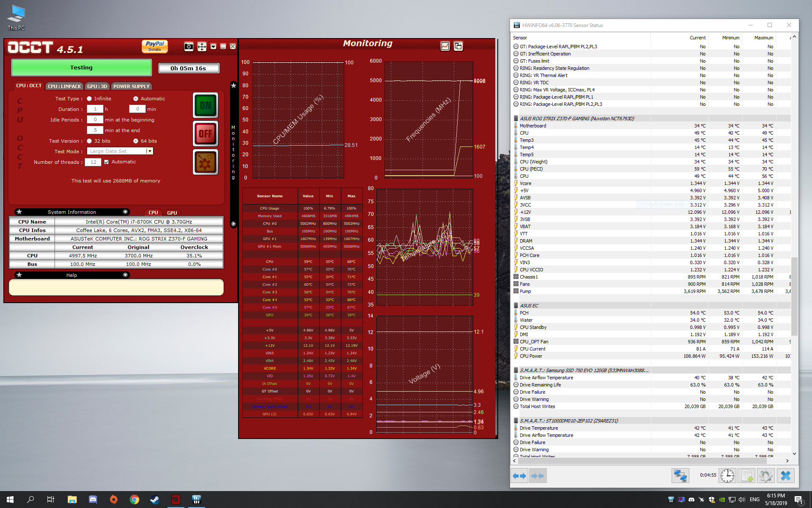Image resolution: width=812 pixels, height=508 pixels.
Task: Collapse the System Information section arrow
Action: 125,212
